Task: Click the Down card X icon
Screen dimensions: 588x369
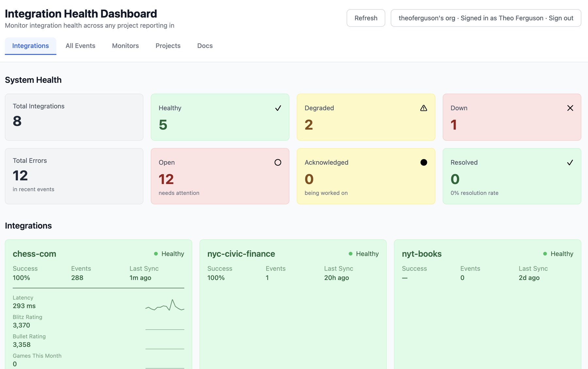Action: [570, 108]
